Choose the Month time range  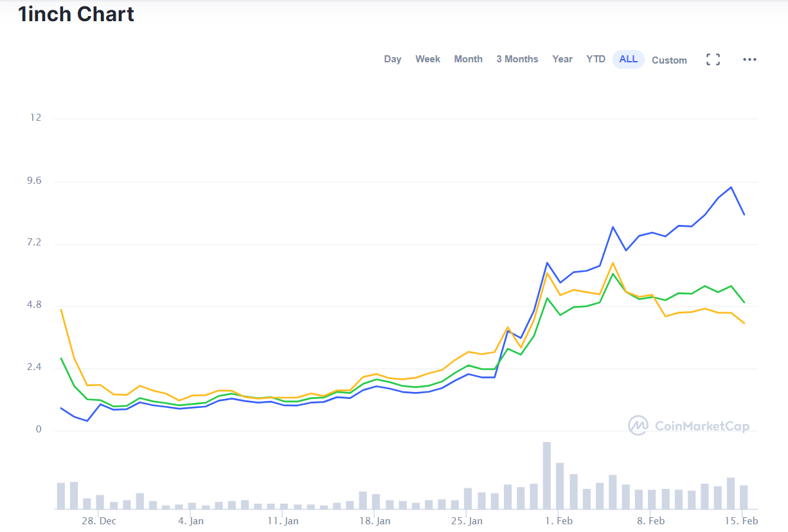coord(468,59)
